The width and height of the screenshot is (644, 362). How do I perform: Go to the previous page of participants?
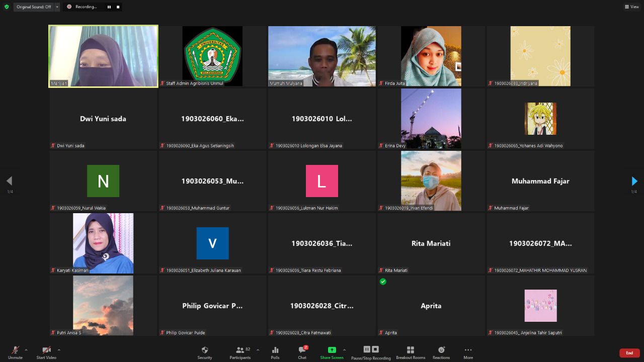click(x=9, y=181)
